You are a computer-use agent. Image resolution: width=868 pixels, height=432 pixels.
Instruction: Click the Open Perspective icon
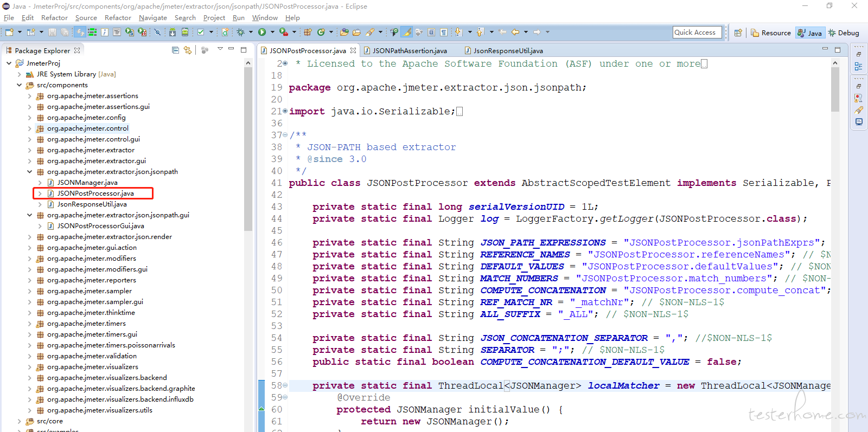(x=738, y=33)
